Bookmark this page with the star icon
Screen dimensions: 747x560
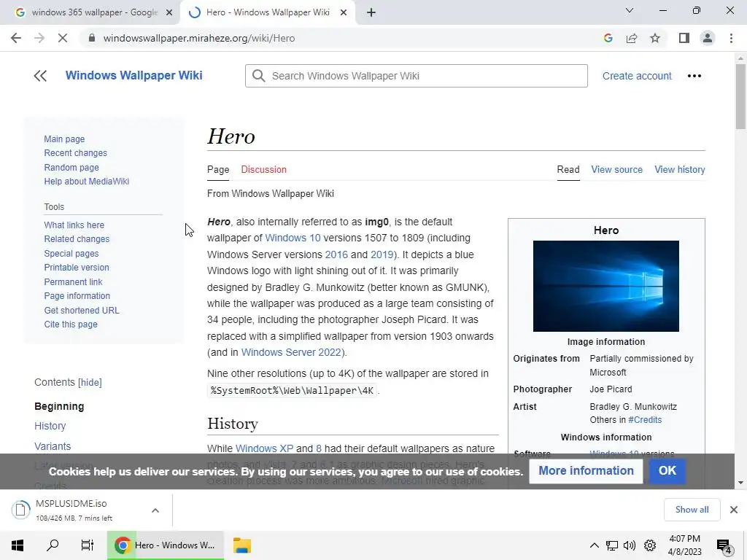coord(655,38)
